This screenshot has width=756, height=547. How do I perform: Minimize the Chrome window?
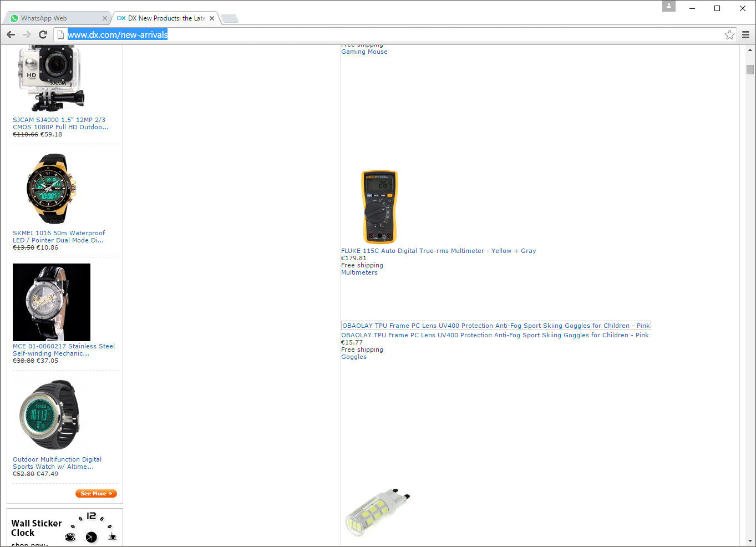692,8
